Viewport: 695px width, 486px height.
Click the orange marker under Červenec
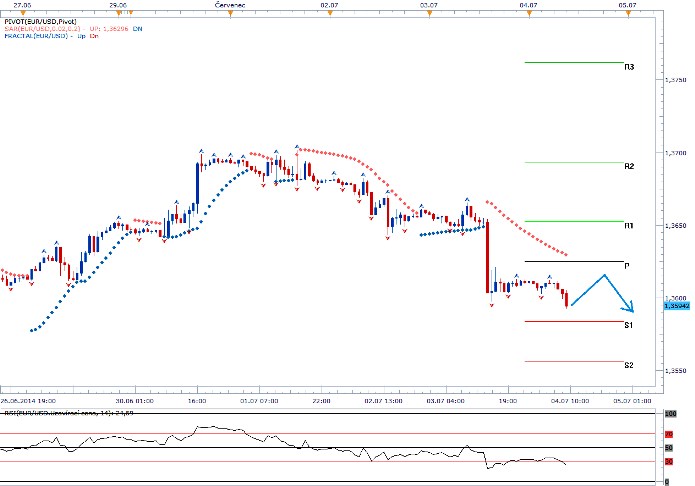[x=228, y=13]
